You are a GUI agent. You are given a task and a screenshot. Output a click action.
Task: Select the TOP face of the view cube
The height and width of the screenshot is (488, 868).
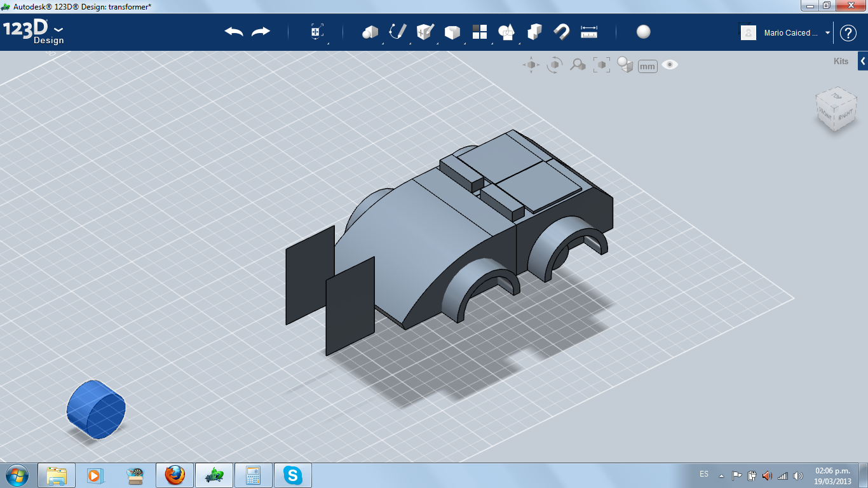coord(836,97)
